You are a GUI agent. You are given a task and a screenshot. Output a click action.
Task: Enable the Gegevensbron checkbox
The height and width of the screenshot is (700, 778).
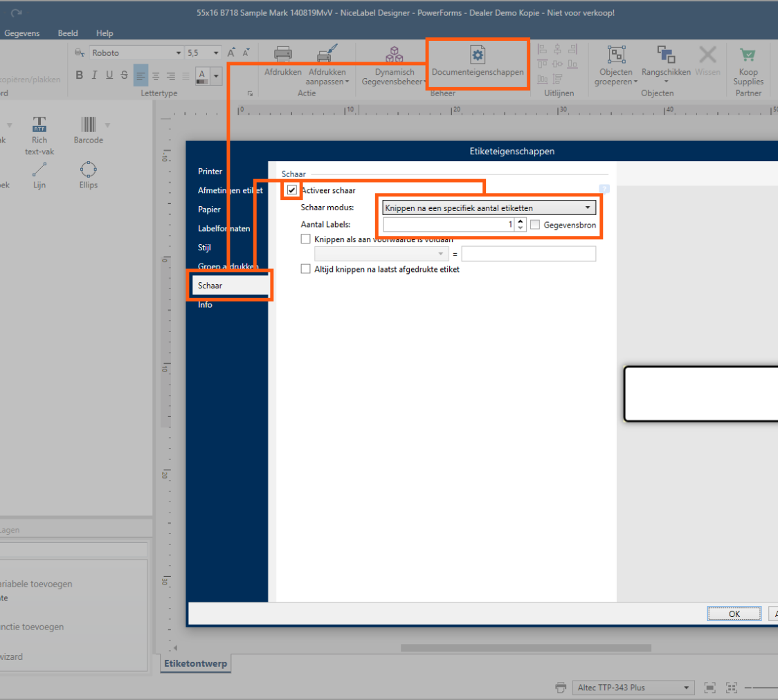point(535,225)
